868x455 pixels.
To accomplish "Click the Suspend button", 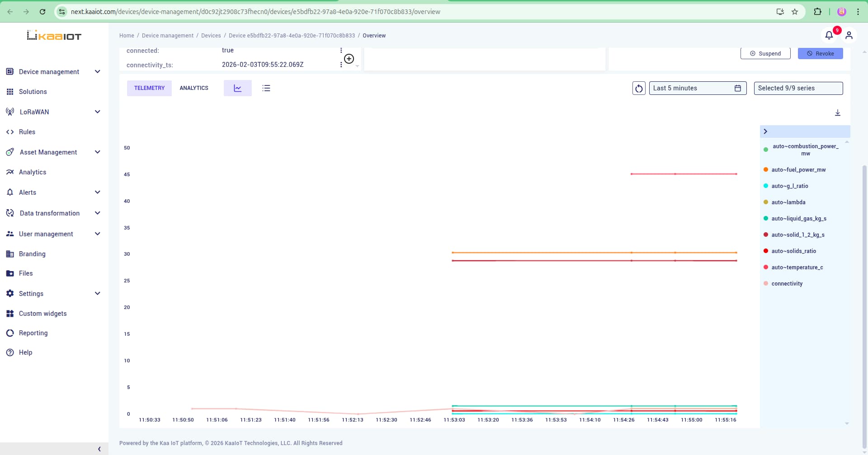I will (765, 53).
